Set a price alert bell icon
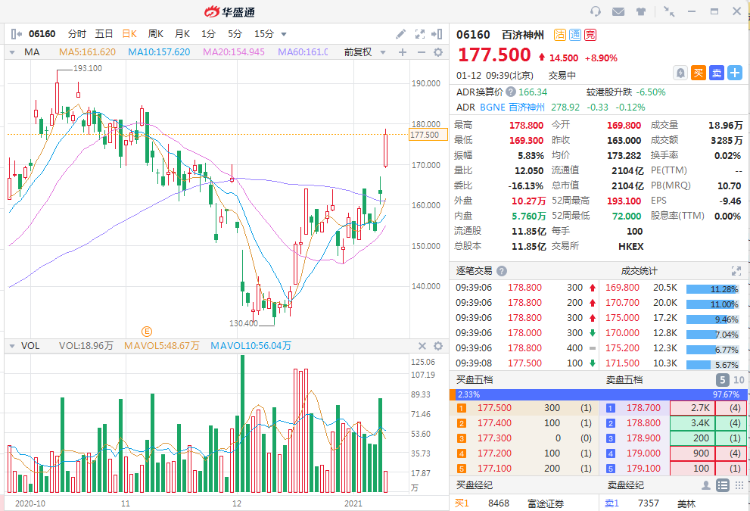This screenshot has height=511, width=750. [680, 73]
